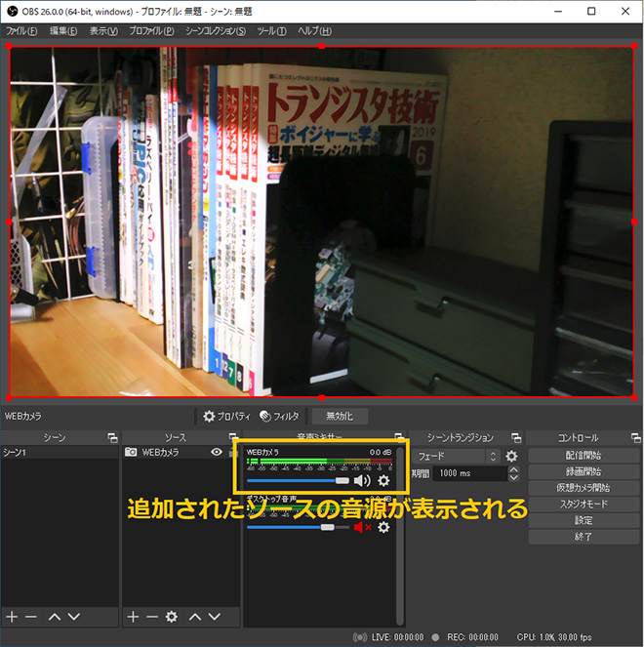Click the WEBカメラ volume slider in mixer

coord(298,481)
